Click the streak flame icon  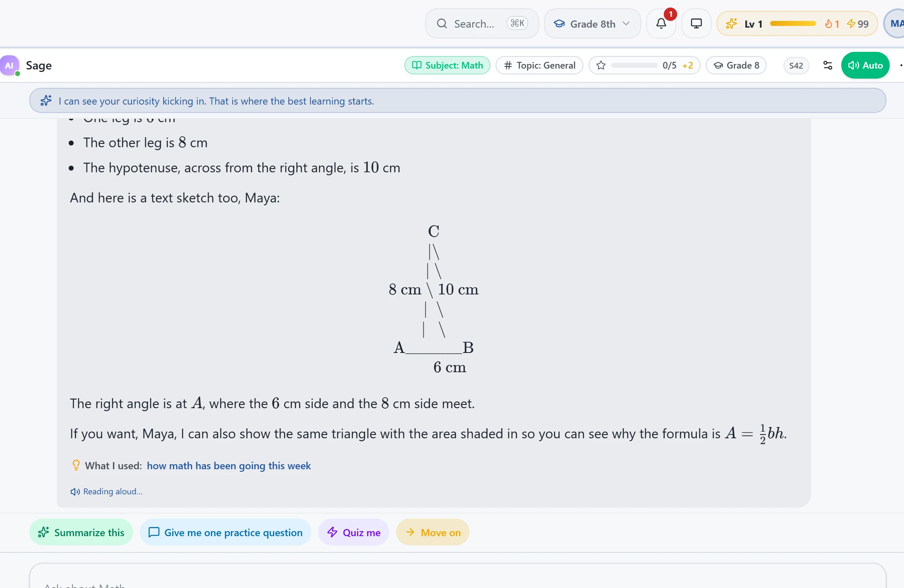828,24
